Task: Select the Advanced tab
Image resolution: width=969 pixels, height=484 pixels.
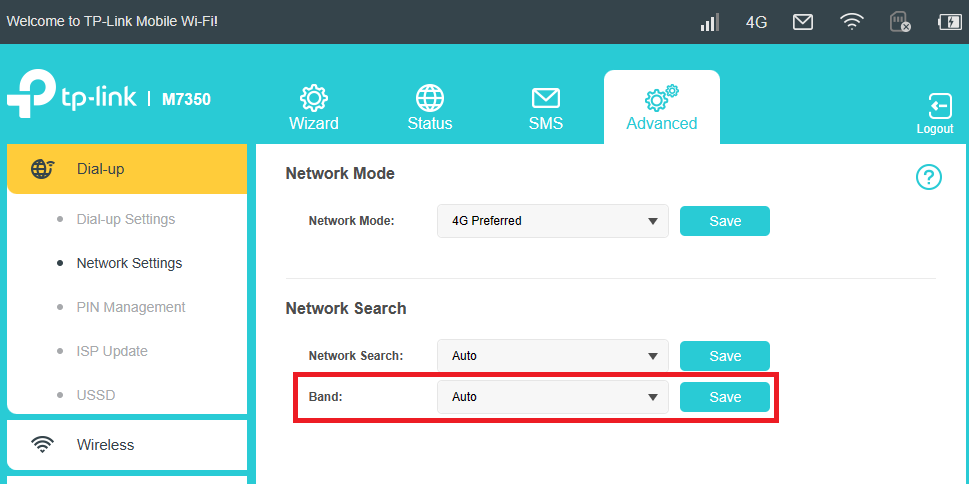Action: tap(662, 107)
